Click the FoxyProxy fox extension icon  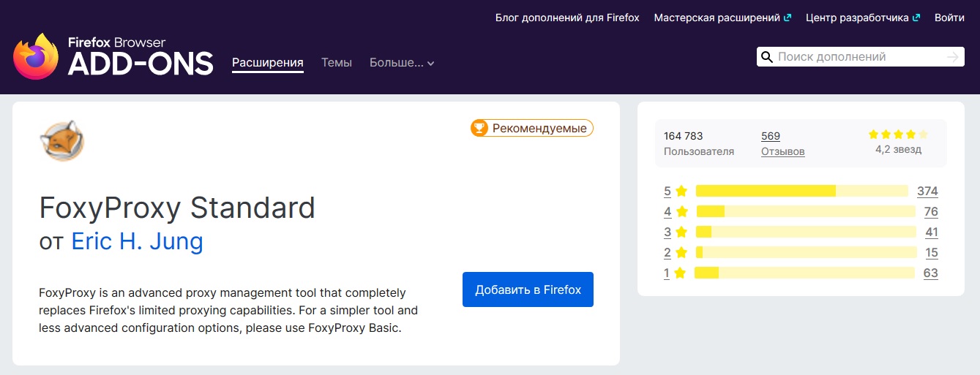tap(62, 141)
